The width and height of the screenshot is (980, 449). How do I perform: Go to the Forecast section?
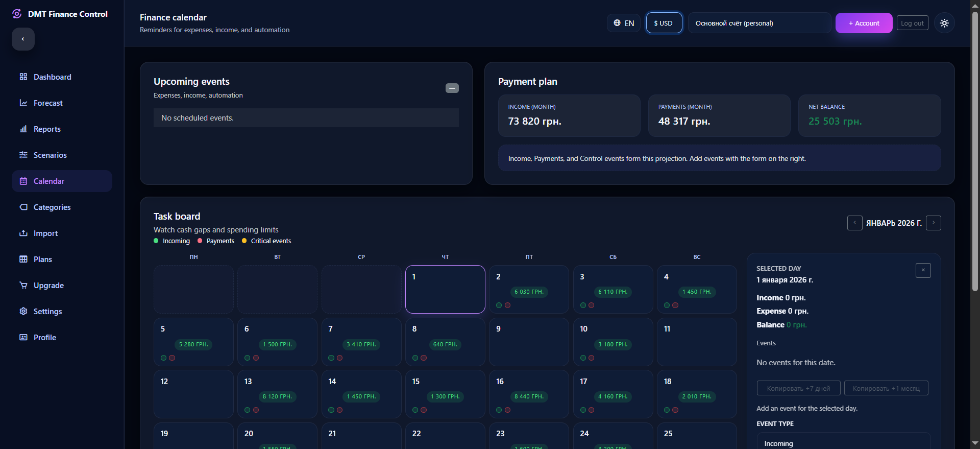(62, 103)
